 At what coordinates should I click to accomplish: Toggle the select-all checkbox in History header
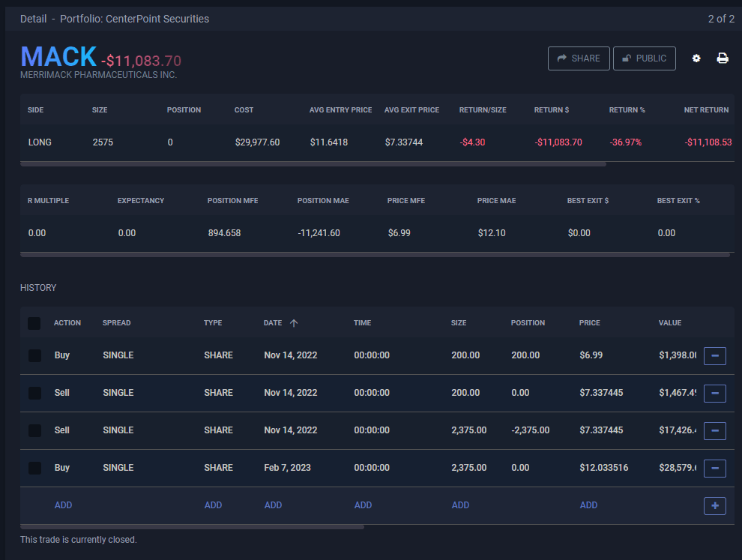point(34,323)
